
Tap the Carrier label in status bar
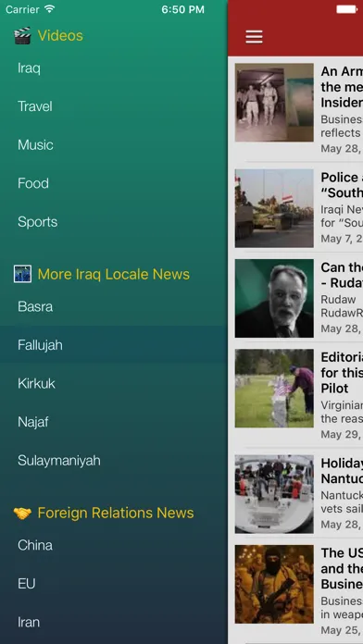[23, 9]
